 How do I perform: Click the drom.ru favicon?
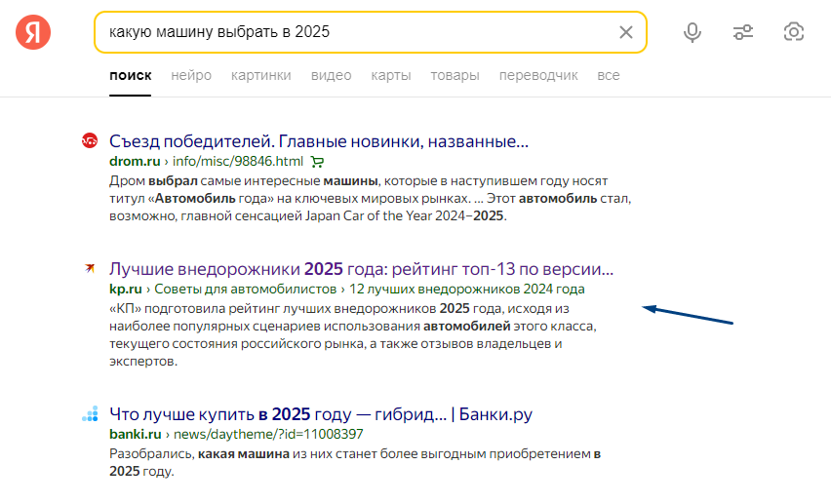[x=90, y=141]
